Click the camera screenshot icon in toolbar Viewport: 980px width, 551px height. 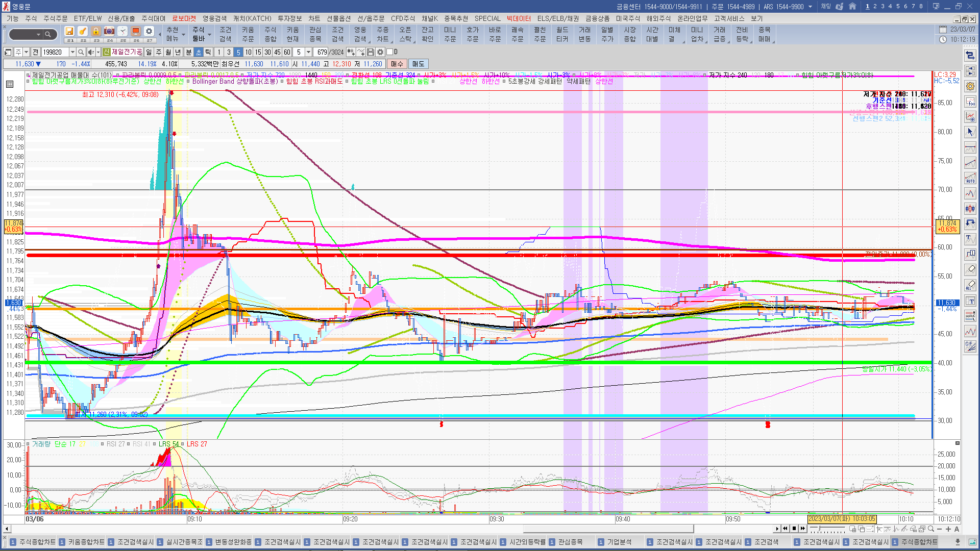pyautogui.click(x=109, y=32)
